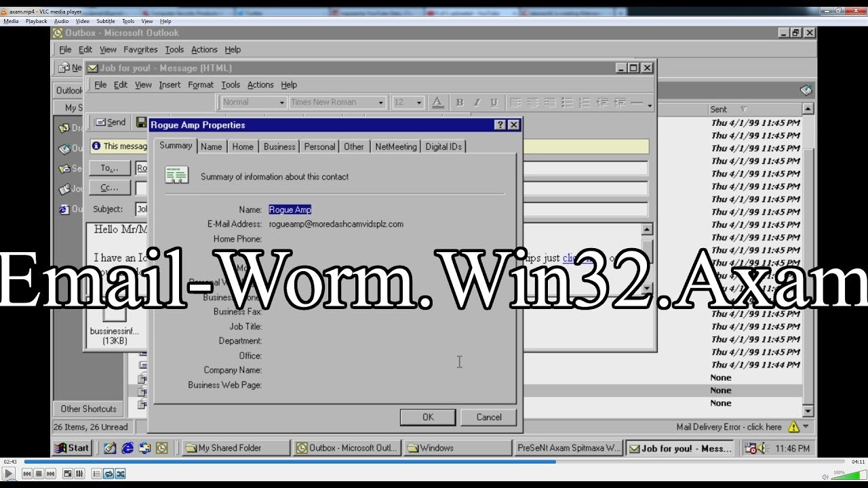
Task: Click the Send button in message window
Action: [111, 122]
